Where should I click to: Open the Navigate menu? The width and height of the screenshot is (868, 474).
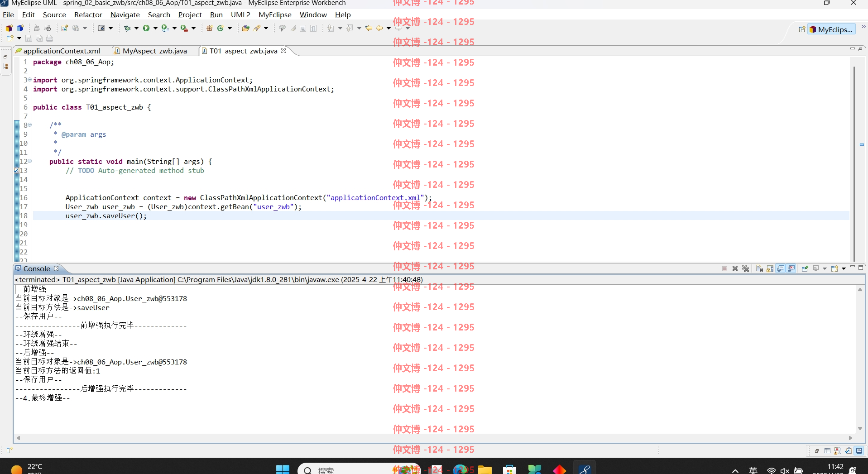tap(125, 15)
